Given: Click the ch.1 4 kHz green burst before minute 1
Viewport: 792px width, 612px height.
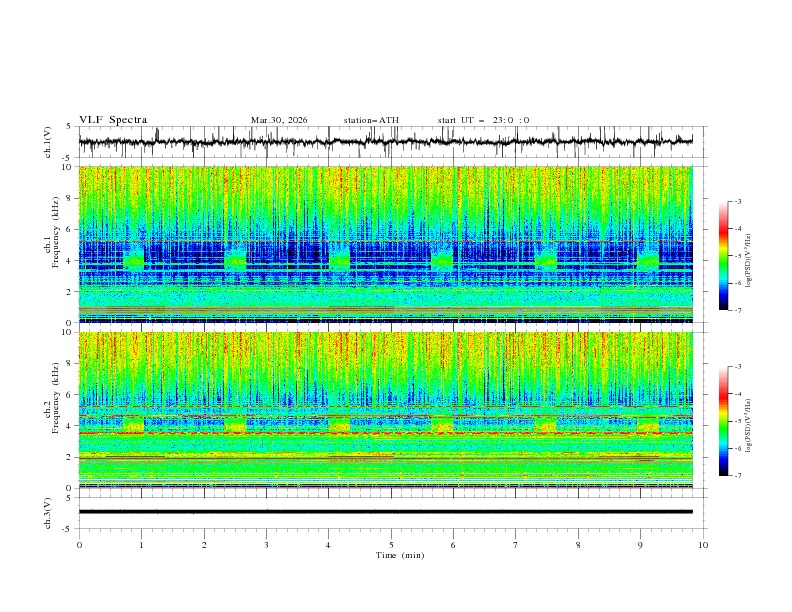Looking at the screenshot, I should tap(134, 259).
